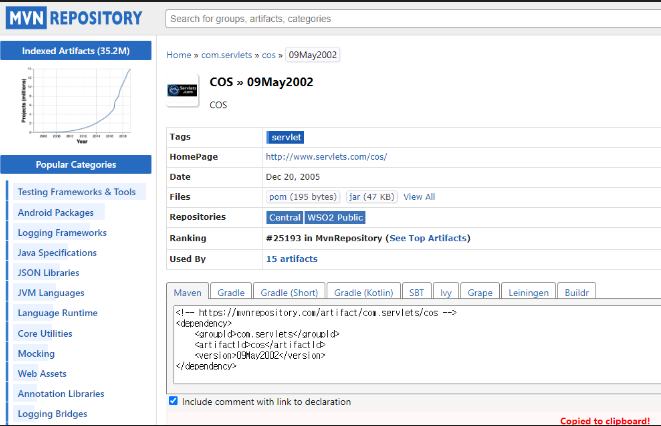Switch to the Buildr tab

coord(577,292)
